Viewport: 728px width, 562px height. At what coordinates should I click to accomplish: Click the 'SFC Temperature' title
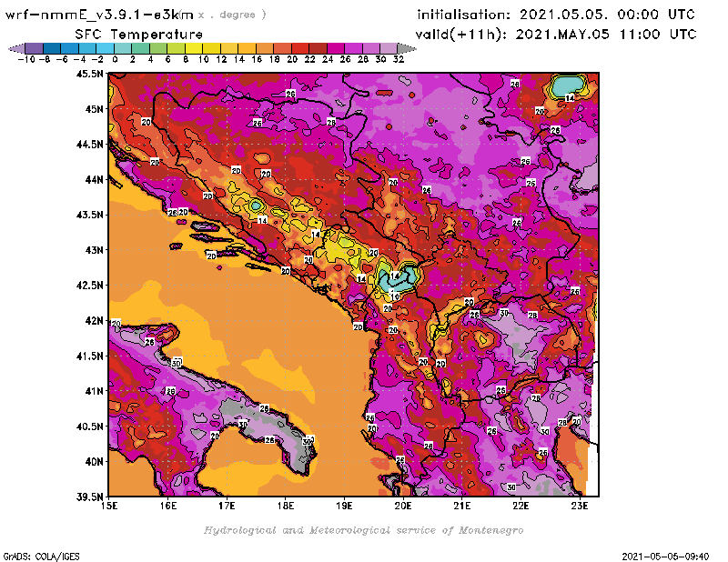pyautogui.click(x=139, y=35)
